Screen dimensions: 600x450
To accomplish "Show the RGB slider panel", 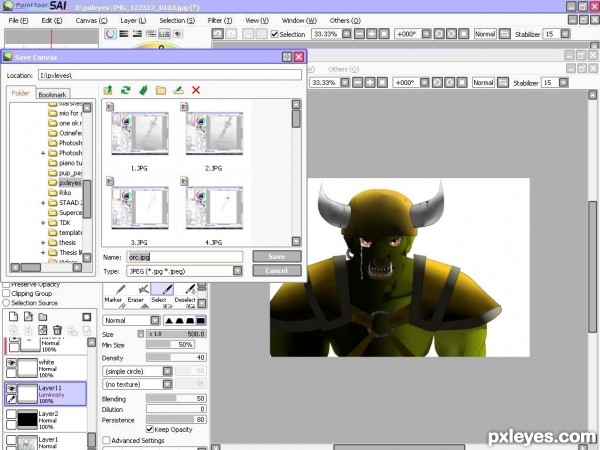I will click(x=124, y=34).
